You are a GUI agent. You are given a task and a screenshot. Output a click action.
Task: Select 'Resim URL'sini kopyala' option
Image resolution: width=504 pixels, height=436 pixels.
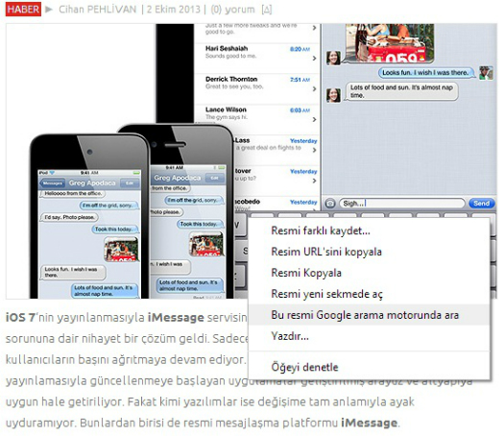[370, 252]
